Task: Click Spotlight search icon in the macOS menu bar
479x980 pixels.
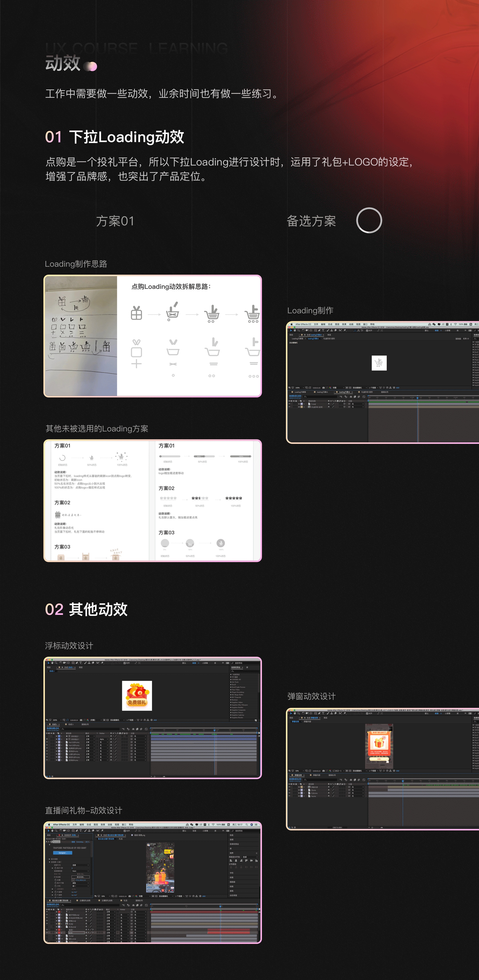Action: coord(247,824)
